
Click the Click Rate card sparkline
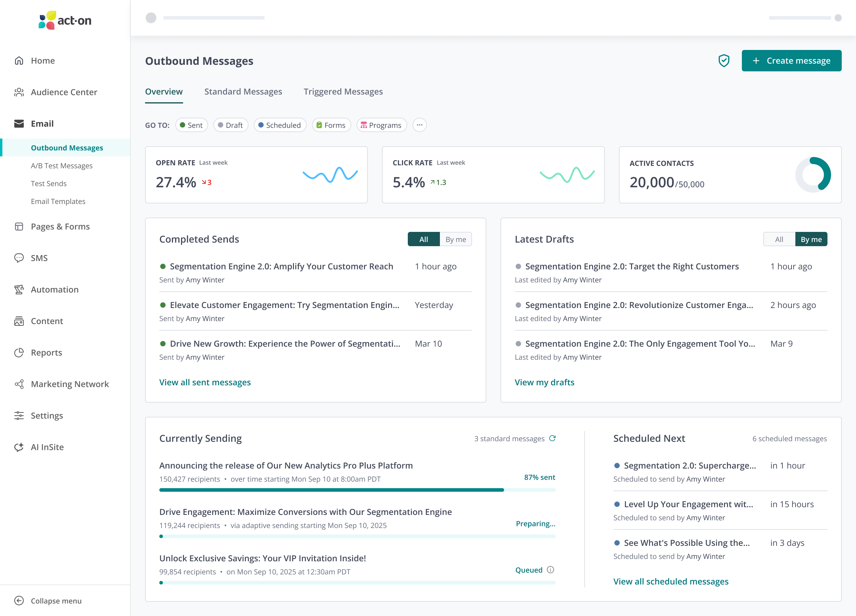567,175
